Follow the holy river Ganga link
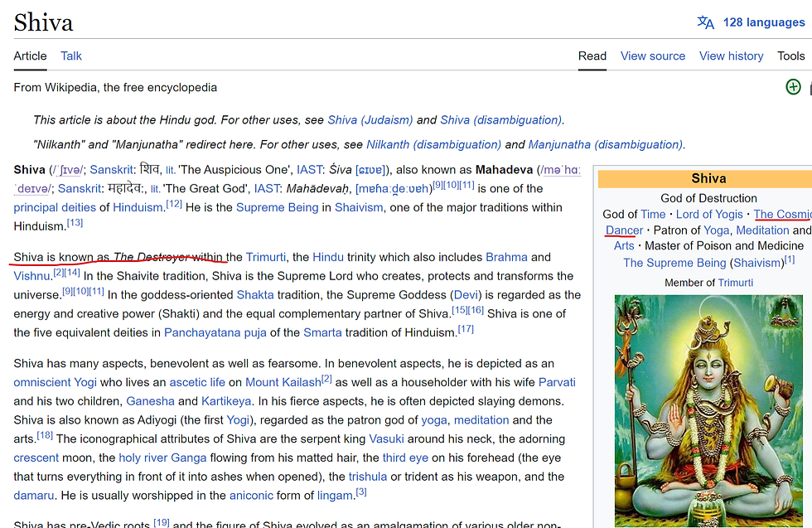The image size is (812, 528). pos(162,458)
